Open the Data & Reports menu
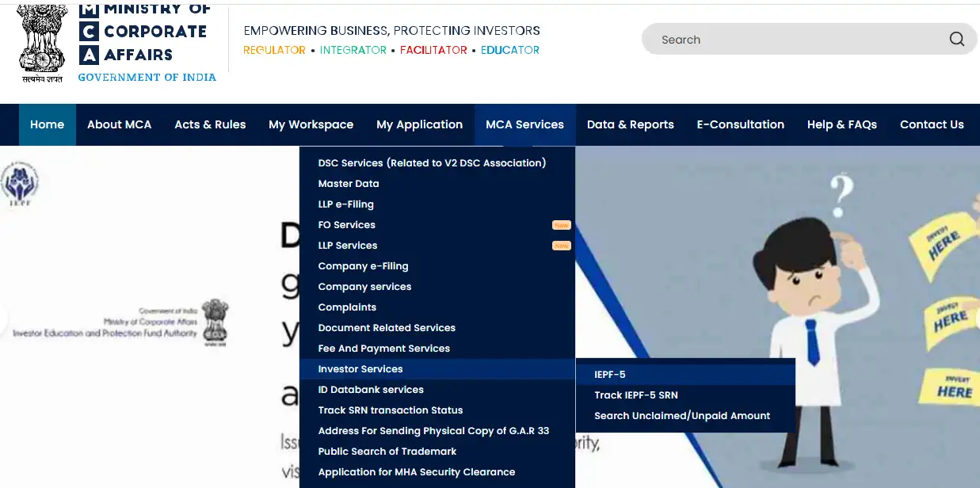The image size is (980, 488). click(630, 124)
